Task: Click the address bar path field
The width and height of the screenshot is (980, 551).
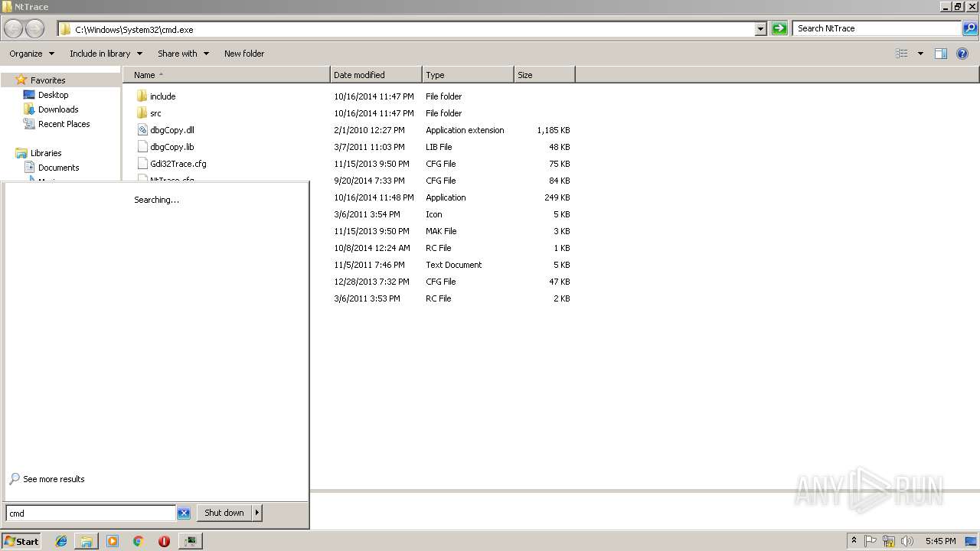Action: [x=407, y=29]
